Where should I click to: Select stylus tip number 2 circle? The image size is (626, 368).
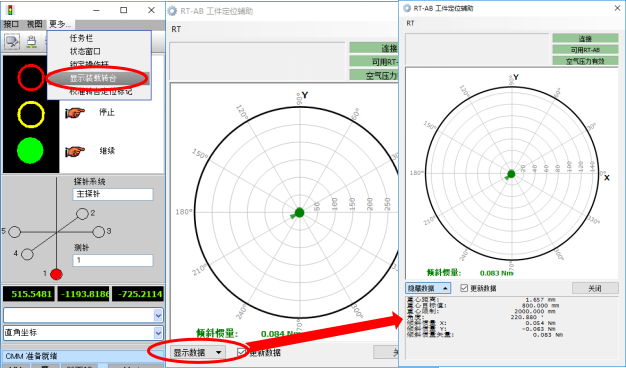[x=82, y=214]
